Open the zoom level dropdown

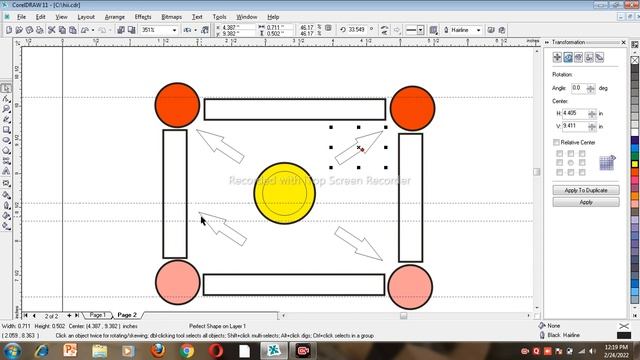(174, 30)
